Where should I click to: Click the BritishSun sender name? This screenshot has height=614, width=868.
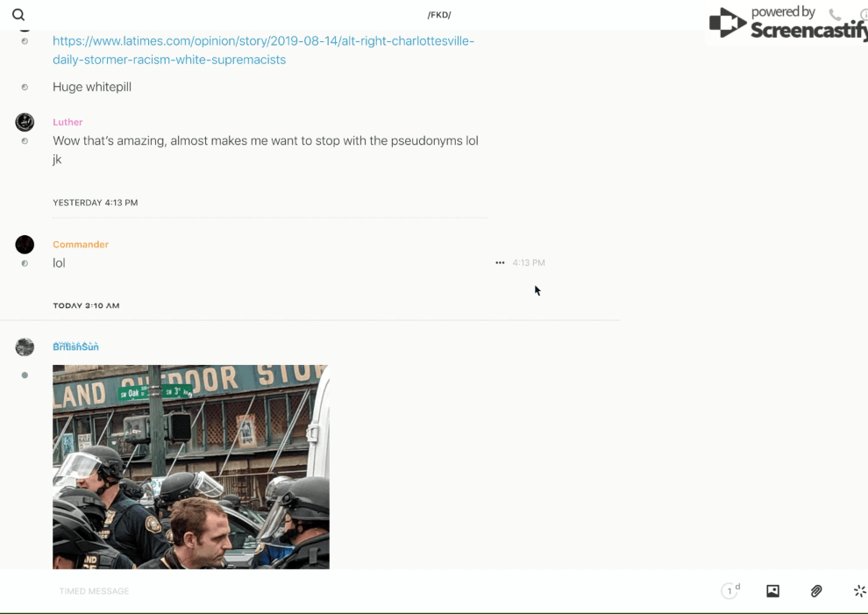tap(75, 347)
